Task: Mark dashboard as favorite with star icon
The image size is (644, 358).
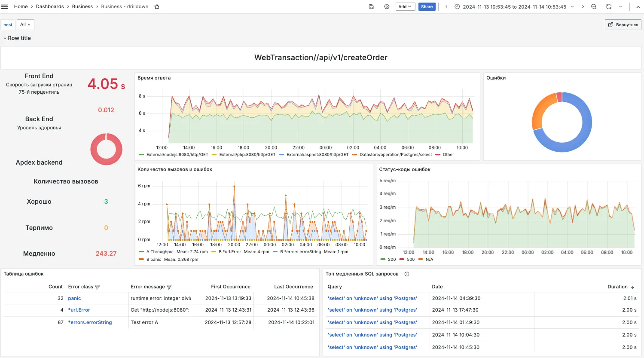Action: (x=157, y=6)
